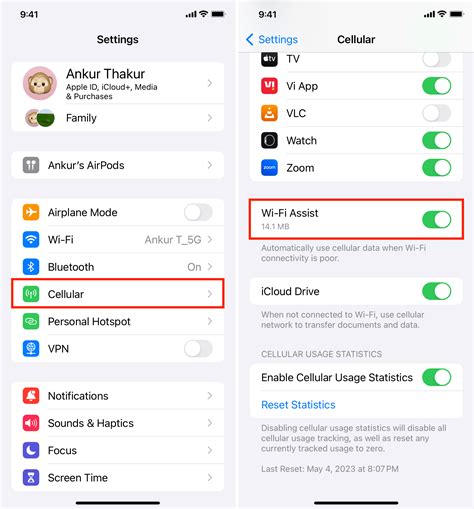Open the Cellular settings menu item
The image size is (474, 509).
118,294
